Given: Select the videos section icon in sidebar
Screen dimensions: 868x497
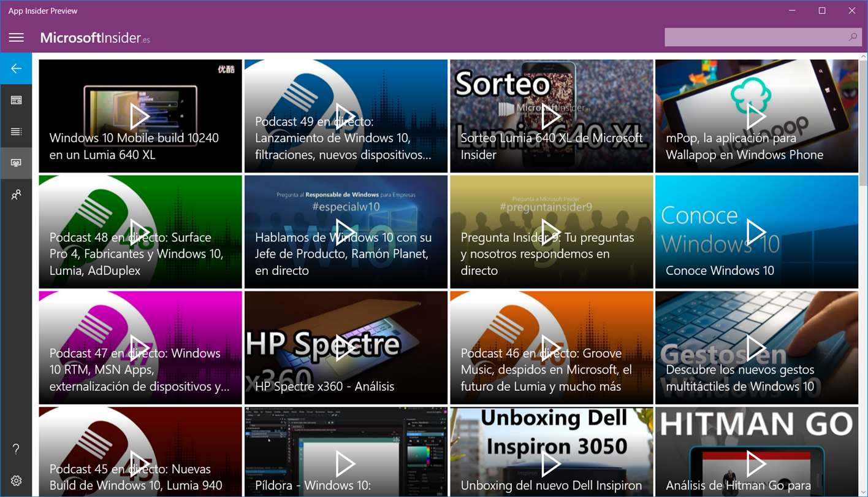Looking at the screenshot, I should point(16,163).
